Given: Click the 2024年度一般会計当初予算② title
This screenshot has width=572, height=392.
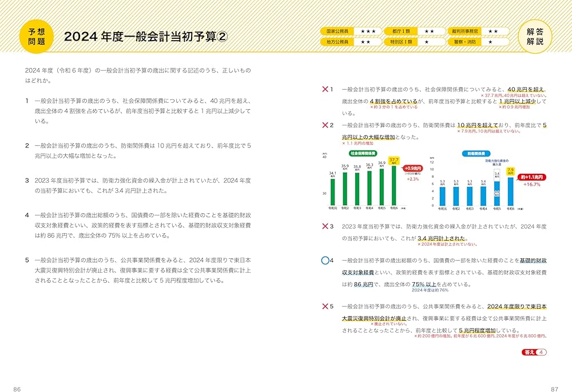Looking at the screenshot, I should [145, 37].
